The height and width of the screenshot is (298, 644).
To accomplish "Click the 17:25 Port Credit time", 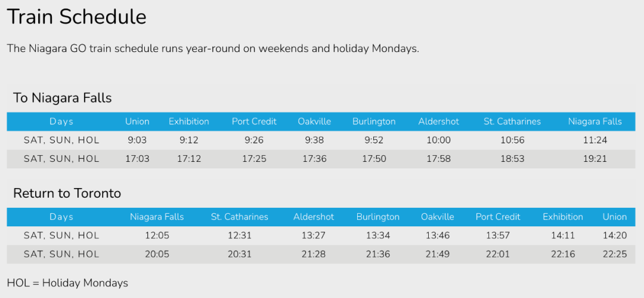I will (x=254, y=159).
